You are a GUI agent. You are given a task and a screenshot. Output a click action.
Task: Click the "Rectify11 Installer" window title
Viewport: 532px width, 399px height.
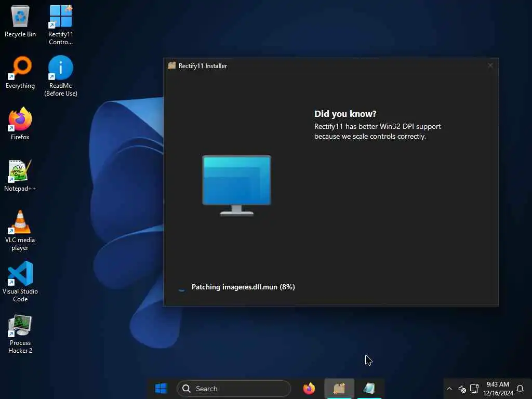pyautogui.click(x=203, y=66)
